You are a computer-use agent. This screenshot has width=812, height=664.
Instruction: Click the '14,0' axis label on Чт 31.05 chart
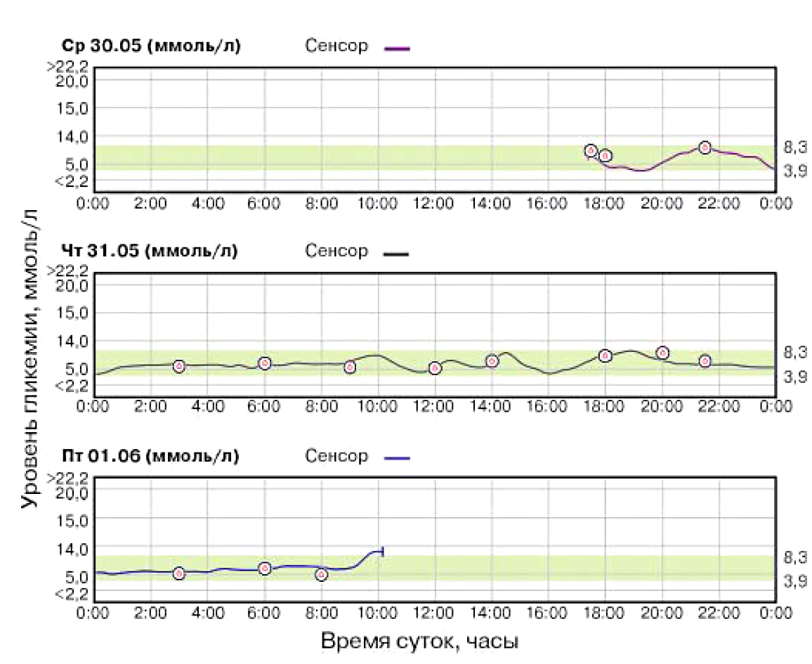72,341
